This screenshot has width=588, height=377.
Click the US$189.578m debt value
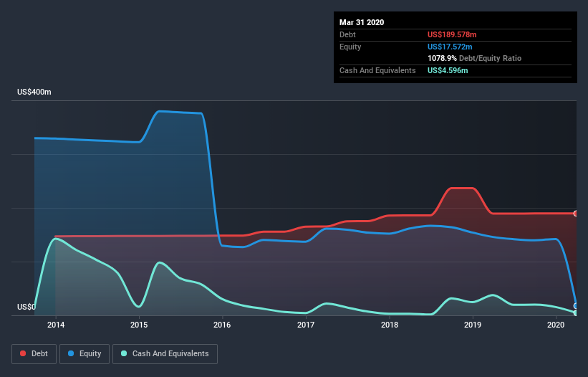[452, 34]
